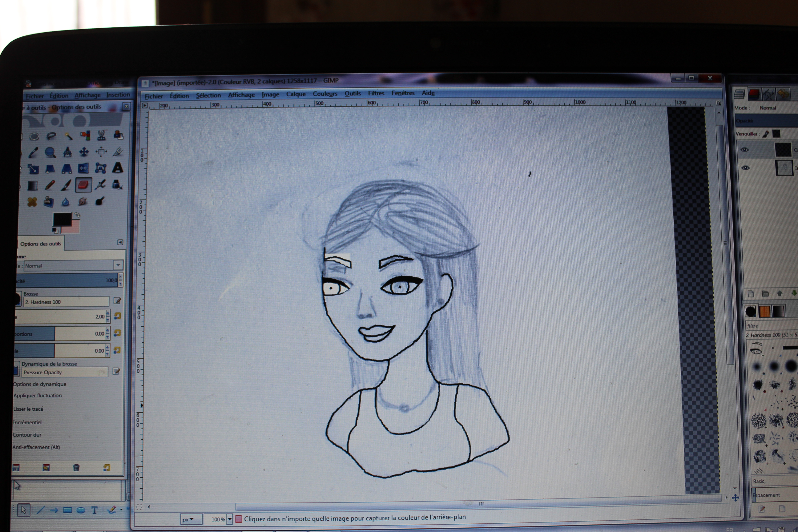Choose the Zoom magnifier tool

tap(50, 152)
